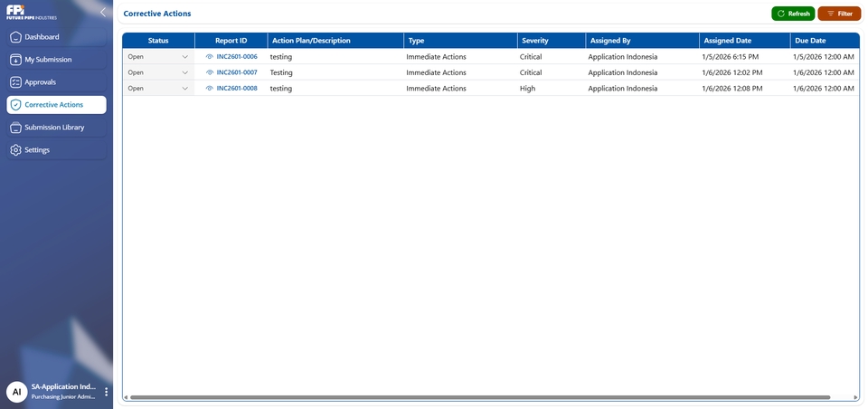Click the eye icon beside INC2601-0008
This screenshot has width=868, height=409.
(x=210, y=89)
